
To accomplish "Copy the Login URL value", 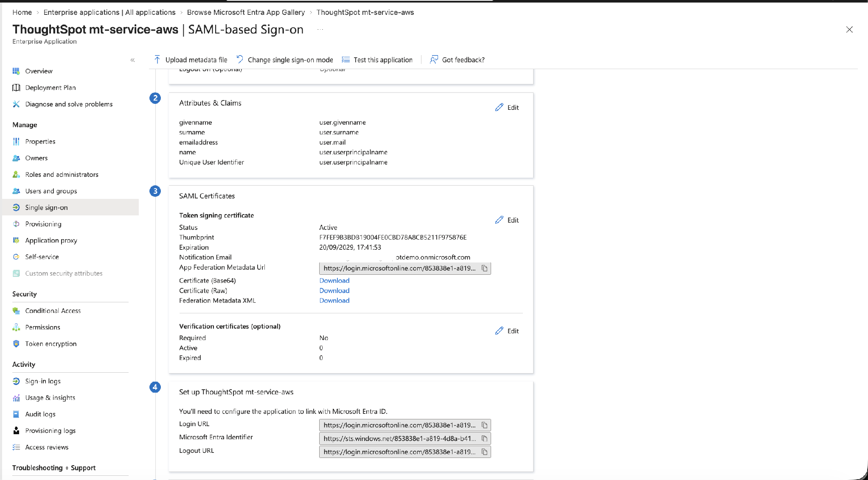I will 484,425.
